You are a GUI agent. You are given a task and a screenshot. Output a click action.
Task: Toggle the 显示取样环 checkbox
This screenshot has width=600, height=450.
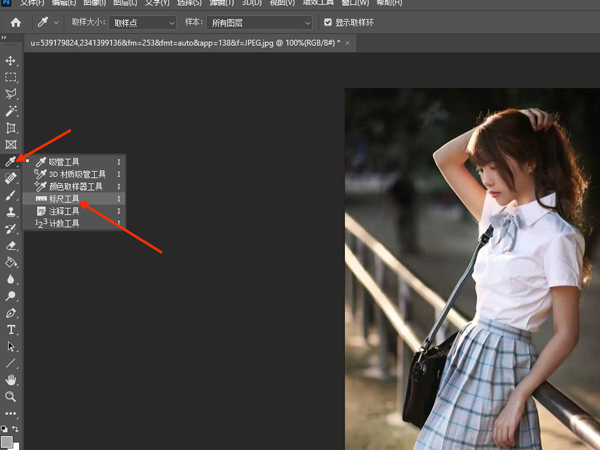point(328,22)
